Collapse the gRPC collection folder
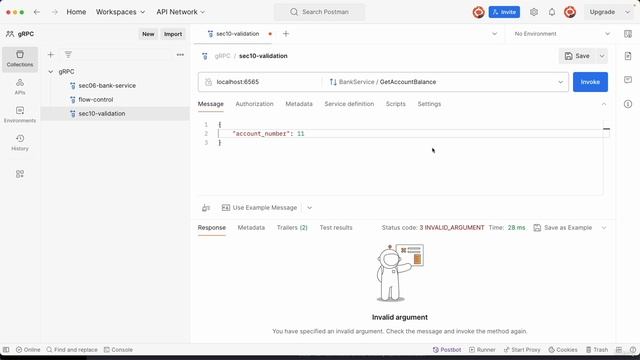This screenshot has height=360, width=640. point(51,71)
